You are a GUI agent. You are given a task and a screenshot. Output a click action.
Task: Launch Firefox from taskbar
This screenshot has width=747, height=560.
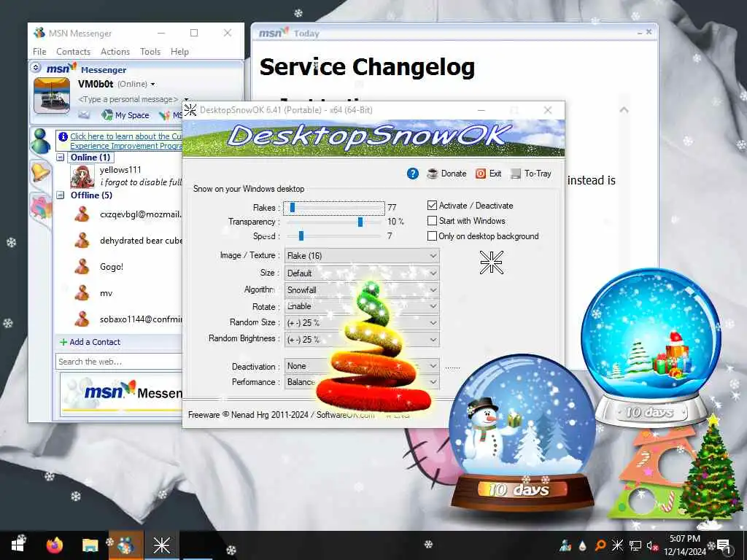coord(55,545)
